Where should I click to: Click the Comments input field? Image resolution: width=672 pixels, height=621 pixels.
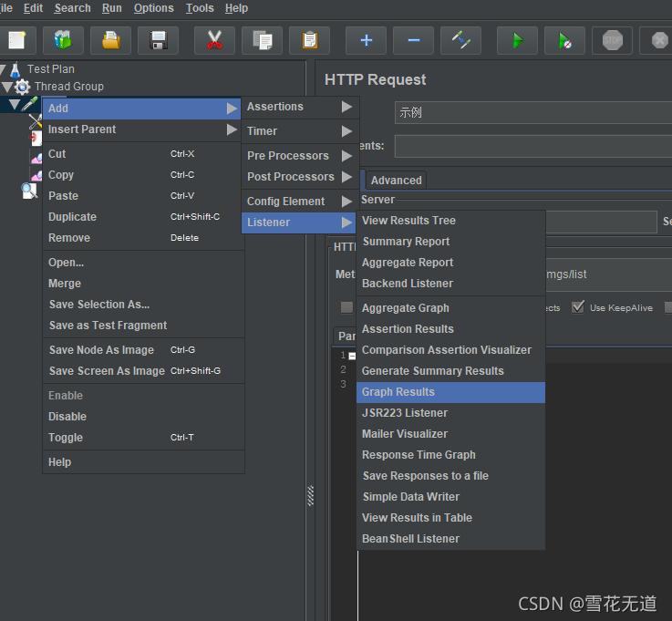(x=533, y=147)
